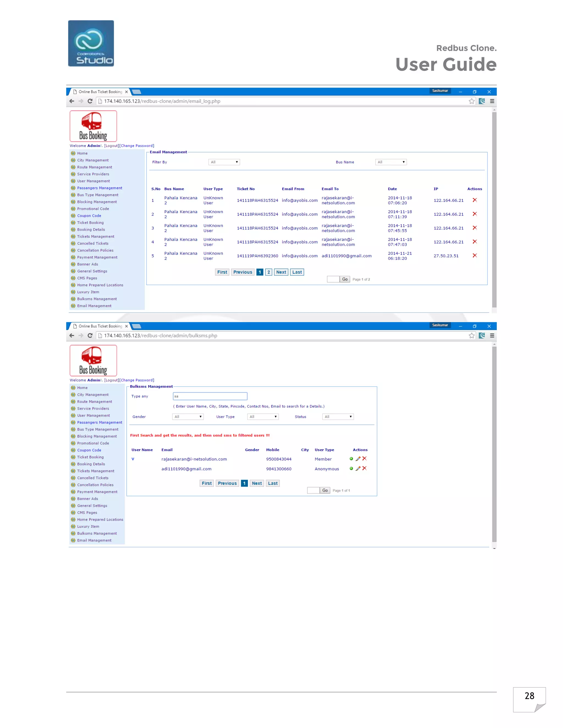The height and width of the screenshot is (728, 563).
Task: Delete email log row 3 dated 07:45:55
Action: coord(474,228)
